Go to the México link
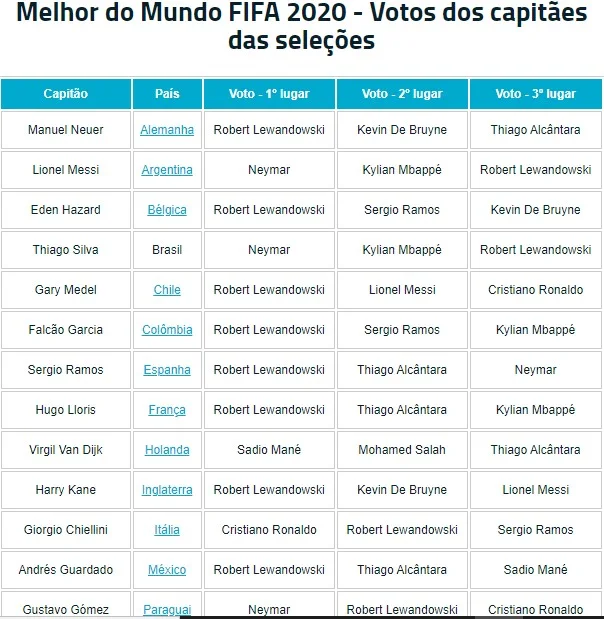 pos(167,570)
